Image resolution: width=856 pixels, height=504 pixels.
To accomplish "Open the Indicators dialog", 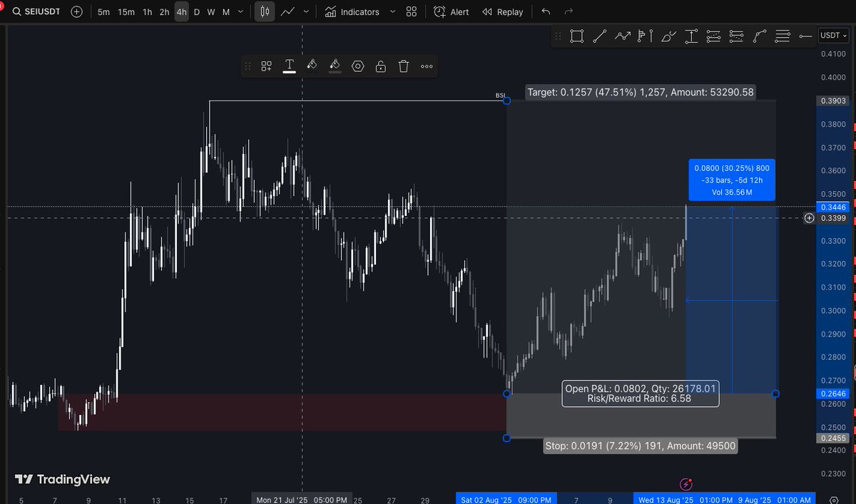I will point(352,12).
